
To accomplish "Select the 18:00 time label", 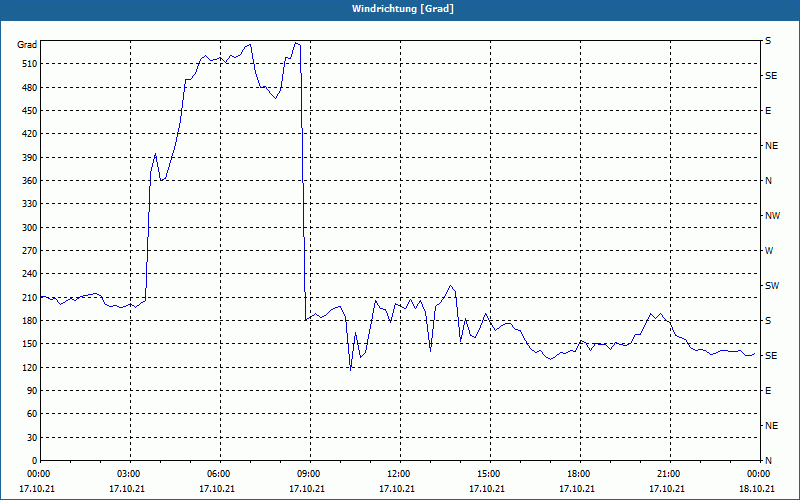I will [x=580, y=474].
